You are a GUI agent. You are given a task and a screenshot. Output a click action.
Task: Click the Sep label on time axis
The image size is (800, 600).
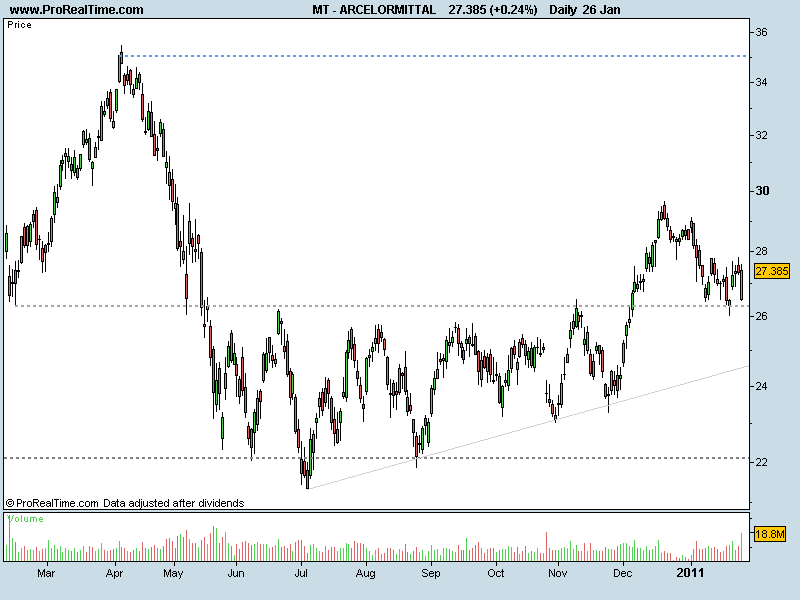pyautogui.click(x=431, y=573)
